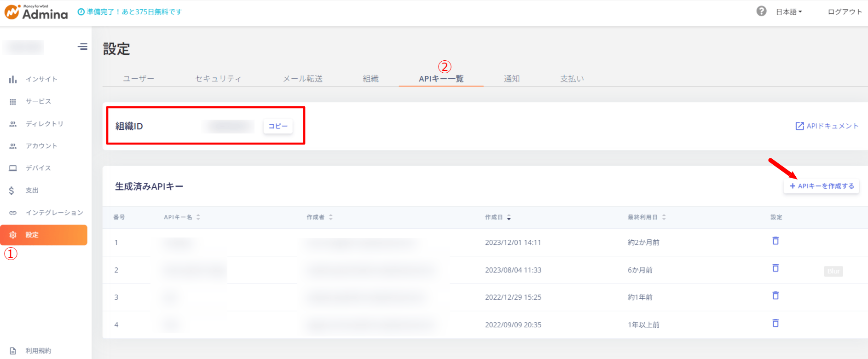Click the 6か月前 last-used cell
Viewport: 868px width, 359px height.
[640, 270]
